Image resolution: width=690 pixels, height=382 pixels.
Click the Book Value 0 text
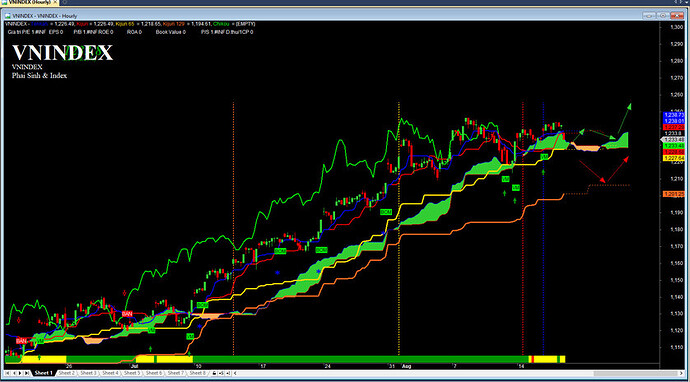(x=171, y=32)
